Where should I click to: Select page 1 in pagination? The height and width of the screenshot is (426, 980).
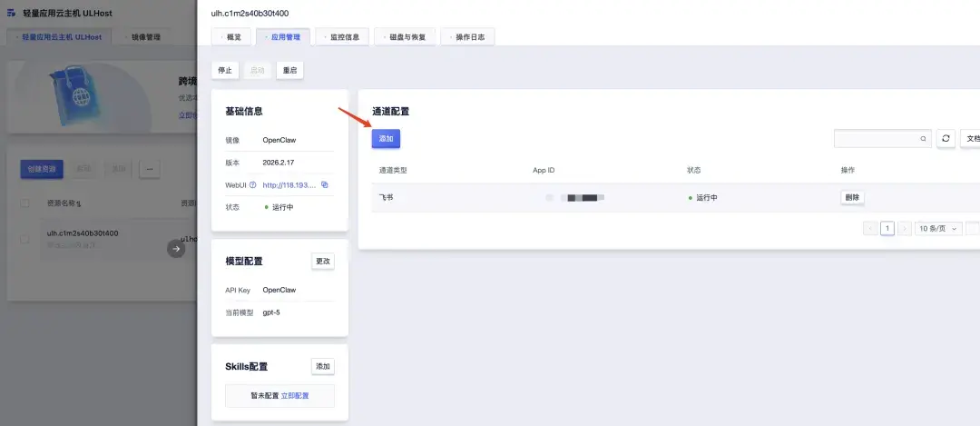[x=887, y=228]
